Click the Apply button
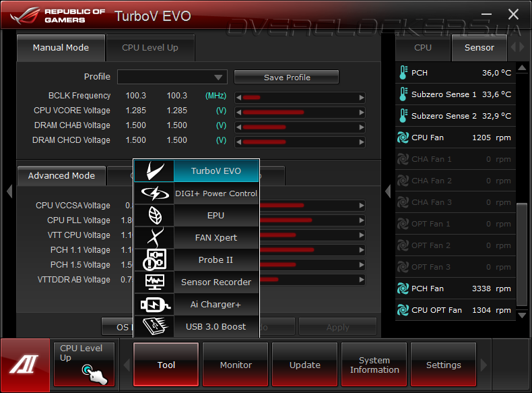Image resolution: width=532 pixels, height=393 pixels. tap(337, 327)
